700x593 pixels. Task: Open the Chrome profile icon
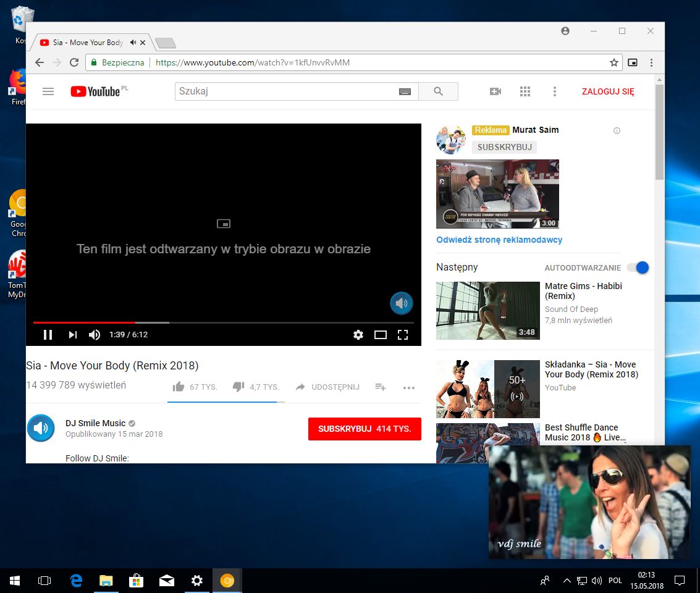click(565, 31)
